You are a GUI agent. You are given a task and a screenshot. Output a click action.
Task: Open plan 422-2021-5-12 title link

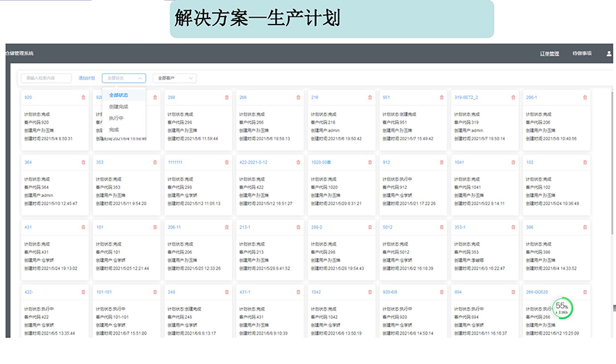[x=253, y=162]
